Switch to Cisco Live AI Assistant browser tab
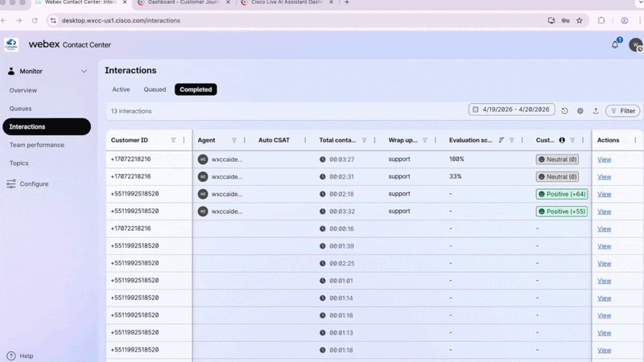644x362 pixels. coord(287,2)
